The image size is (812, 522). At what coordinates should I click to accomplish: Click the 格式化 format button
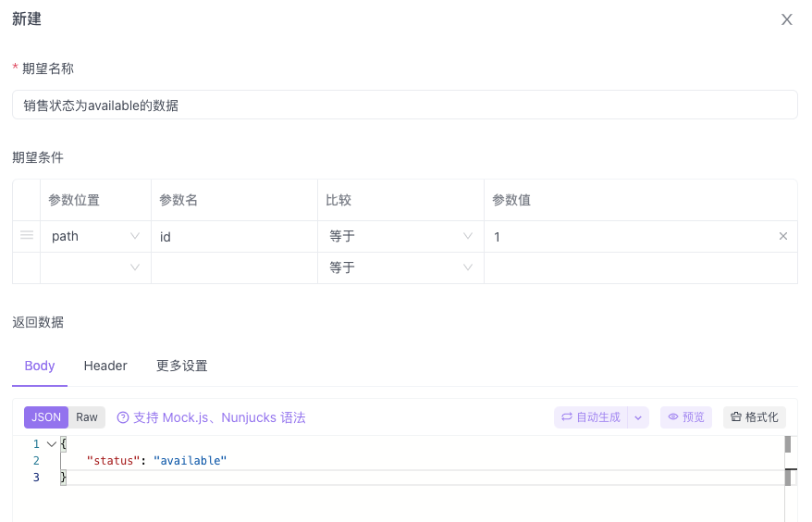[754, 417]
